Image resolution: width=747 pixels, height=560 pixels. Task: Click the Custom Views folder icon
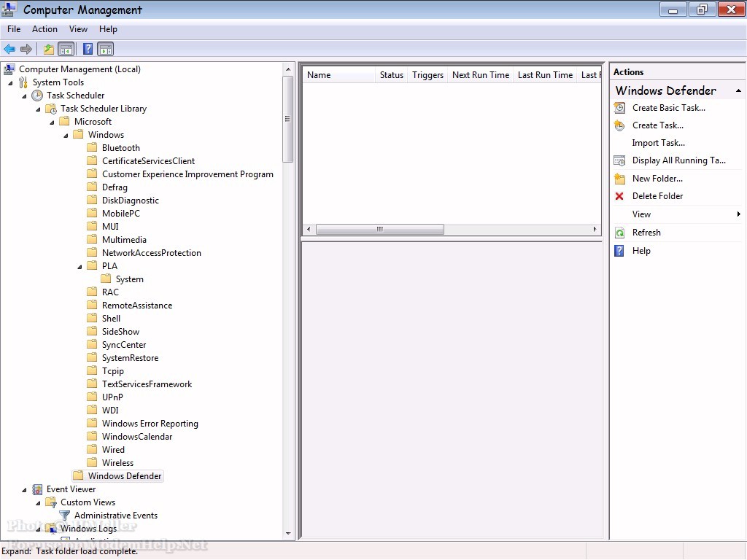tap(51, 502)
